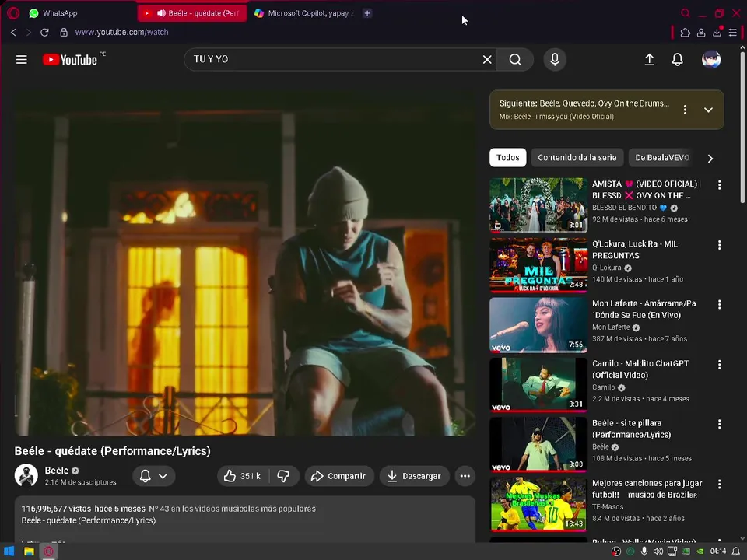This screenshot has width=747, height=560.
Task: Open options menu for Siguiente mix panel
Action: coord(685,110)
